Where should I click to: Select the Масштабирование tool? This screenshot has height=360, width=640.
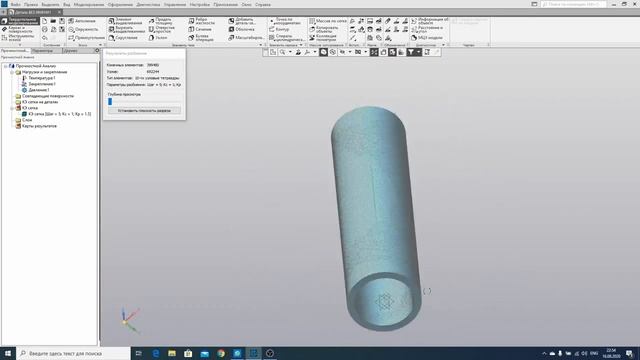click(x=246, y=38)
